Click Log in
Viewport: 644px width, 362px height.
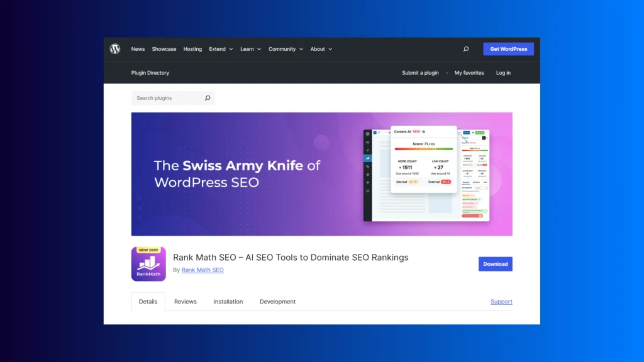click(503, 73)
